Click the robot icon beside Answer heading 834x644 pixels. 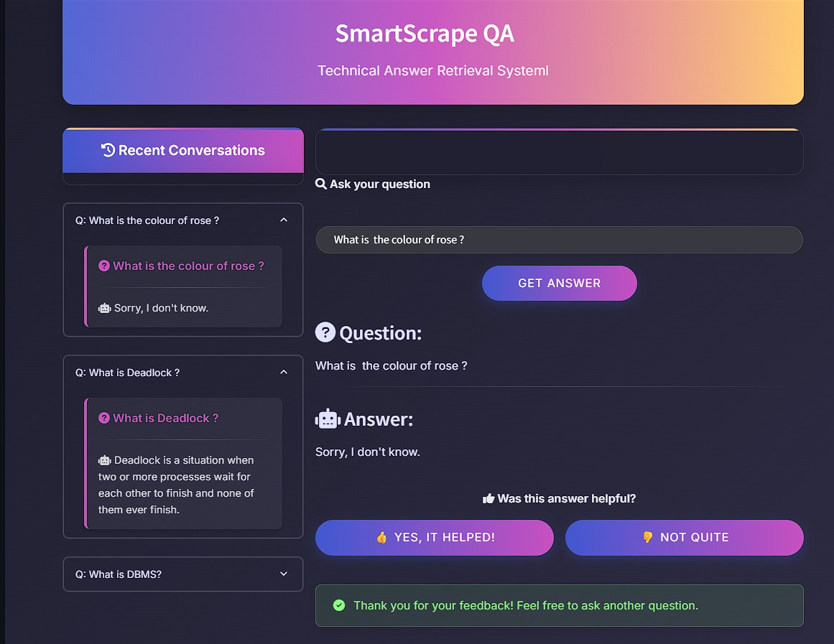(328, 419)
